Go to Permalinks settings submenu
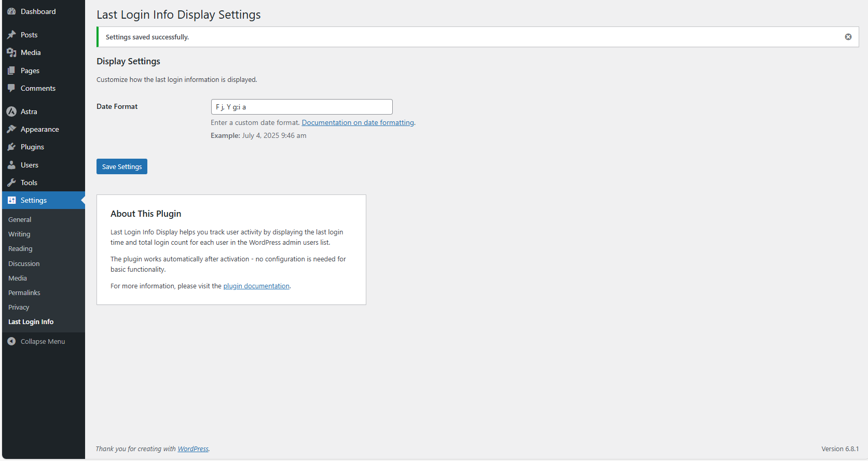 click(x=24, y=293)
